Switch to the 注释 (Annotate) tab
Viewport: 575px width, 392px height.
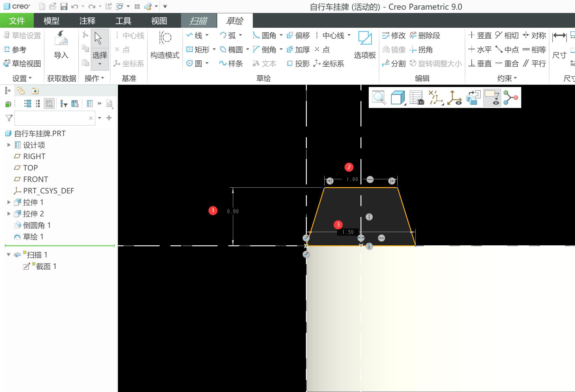pos(87,21)
